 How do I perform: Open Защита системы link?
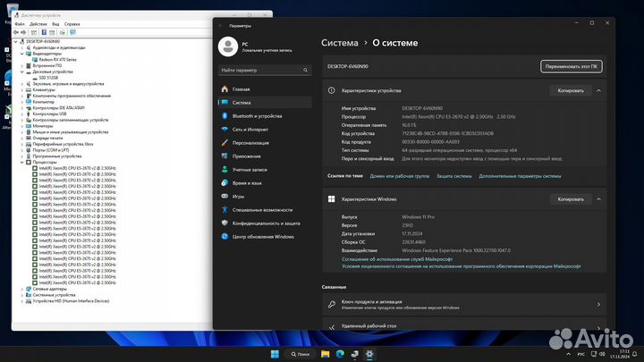click(454, 176)
